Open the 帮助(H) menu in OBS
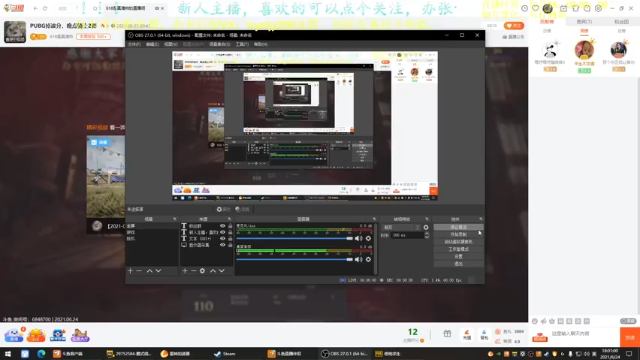Image resolution: width=640 pixels, height=360 pixels. [x=261, y=44]
